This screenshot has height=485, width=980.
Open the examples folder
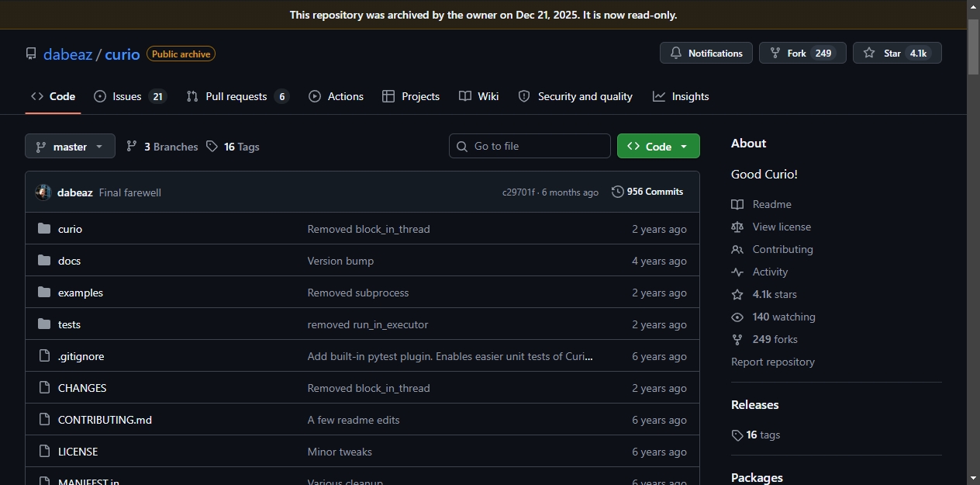[x=81, y=293]
